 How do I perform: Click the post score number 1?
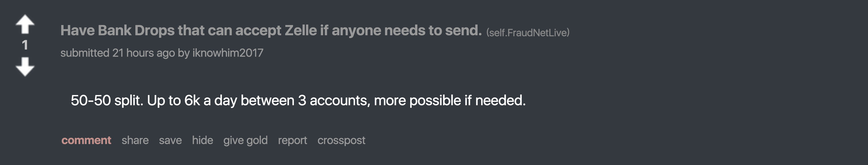click(25, 45)
